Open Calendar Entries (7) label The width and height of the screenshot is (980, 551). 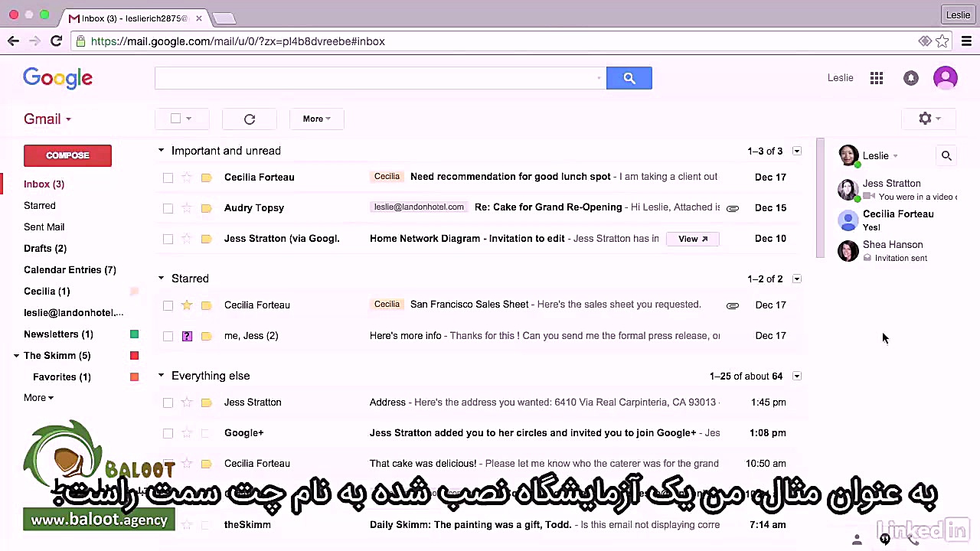tap(70, 270)
